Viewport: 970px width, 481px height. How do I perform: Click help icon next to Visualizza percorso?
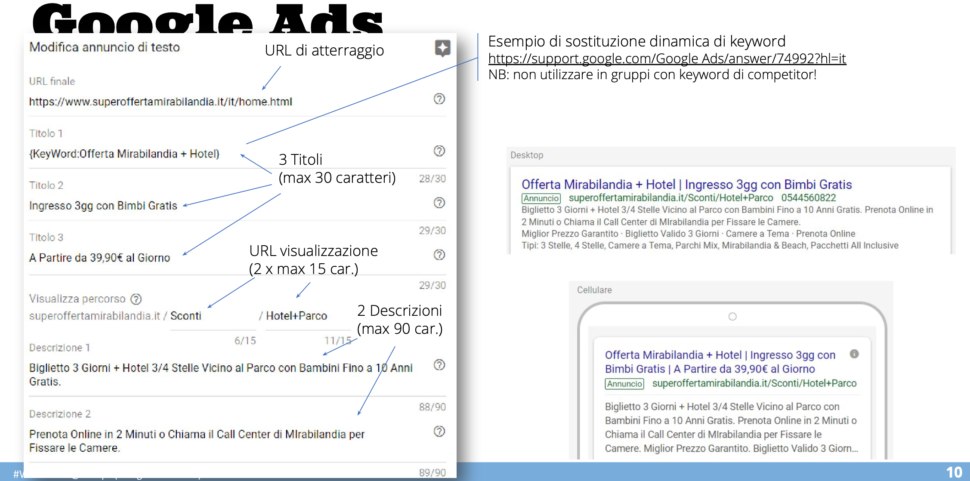136,299
